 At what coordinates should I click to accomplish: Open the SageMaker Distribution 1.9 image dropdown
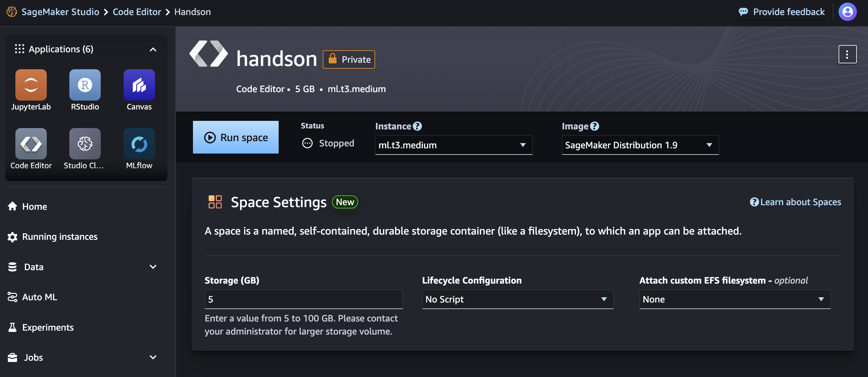[x=640, y=145]
